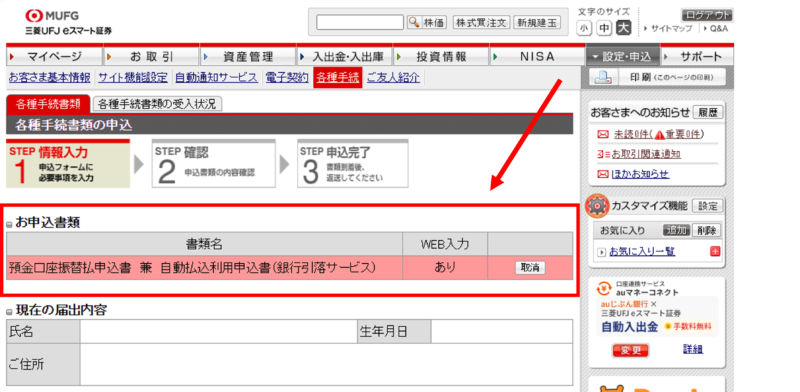
Task: Switch to 各種手続書類の受入状況 tab
Action: [157, 104]
